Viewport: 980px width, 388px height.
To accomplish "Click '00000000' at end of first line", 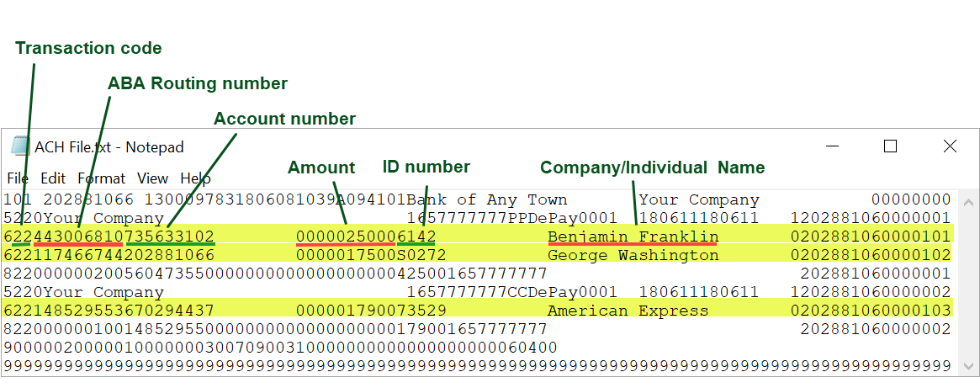I will (911, 200).
